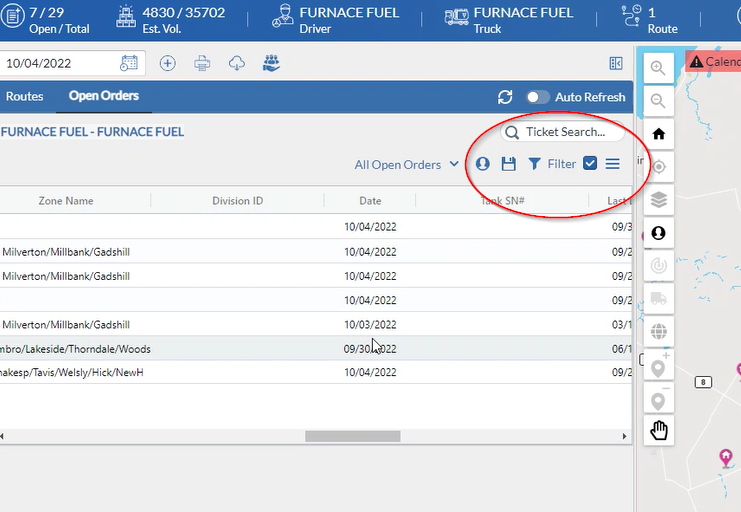Click the black pin marker map icon
This screenshot has height=512, width=741.
(658, 233)
